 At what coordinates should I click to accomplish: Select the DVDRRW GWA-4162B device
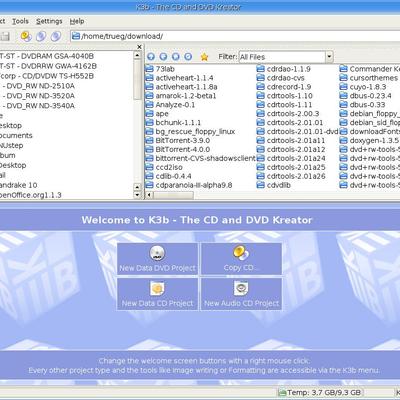click(48, 66)
